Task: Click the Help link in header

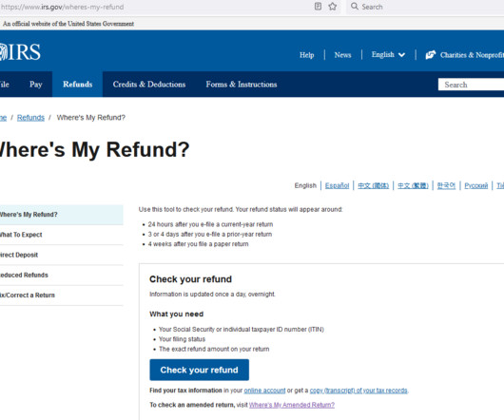Action: coord(306,55)
